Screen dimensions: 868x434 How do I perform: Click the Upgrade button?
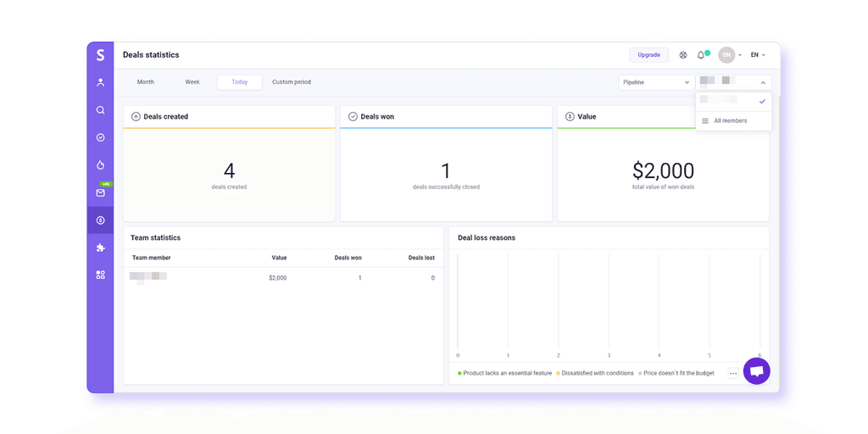pyautogui.click(x=648, y=55)
